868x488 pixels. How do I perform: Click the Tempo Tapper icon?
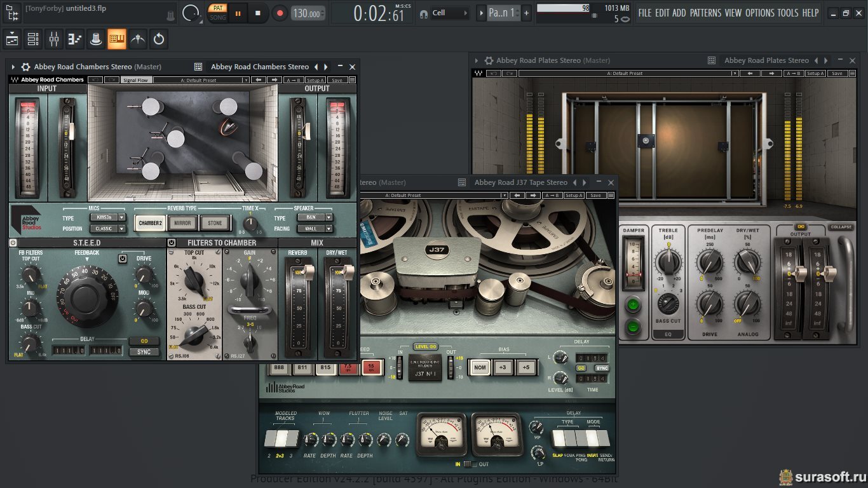point(137,39)
